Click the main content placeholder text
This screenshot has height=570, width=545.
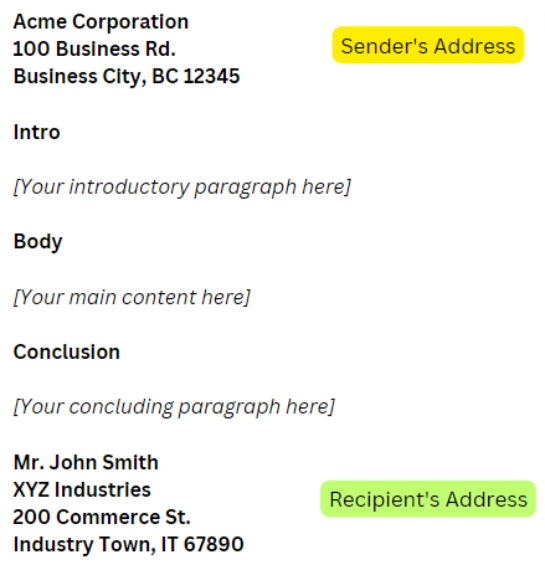click(x=132, y=297)
